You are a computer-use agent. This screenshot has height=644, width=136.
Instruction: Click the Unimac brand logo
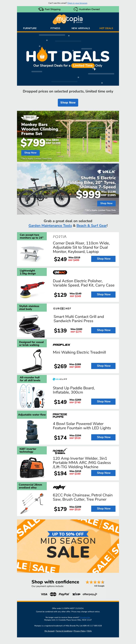(x=60, y=272)
